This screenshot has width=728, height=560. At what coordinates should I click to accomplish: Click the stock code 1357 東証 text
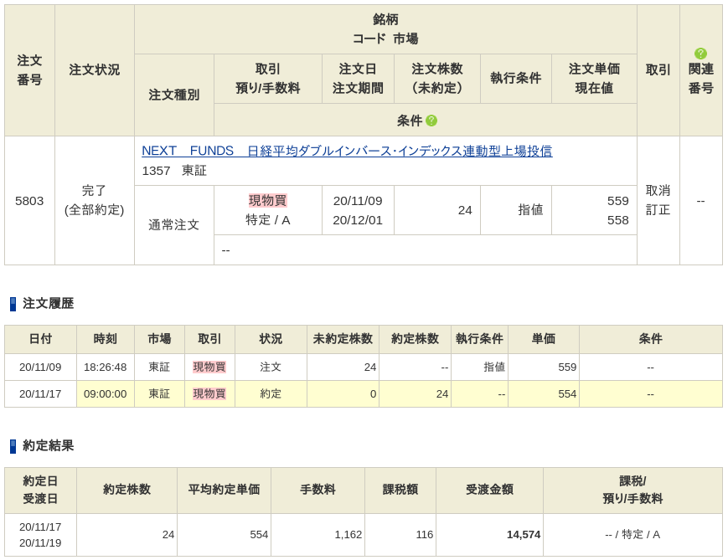[174, 171]
